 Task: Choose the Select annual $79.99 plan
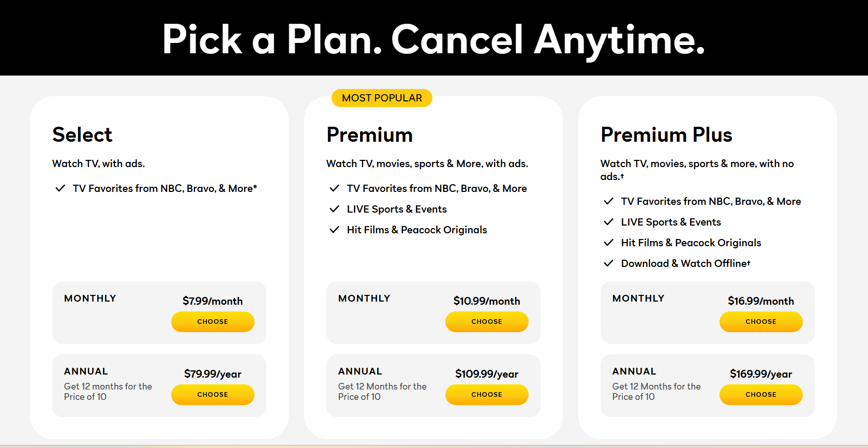pos(213,394)
